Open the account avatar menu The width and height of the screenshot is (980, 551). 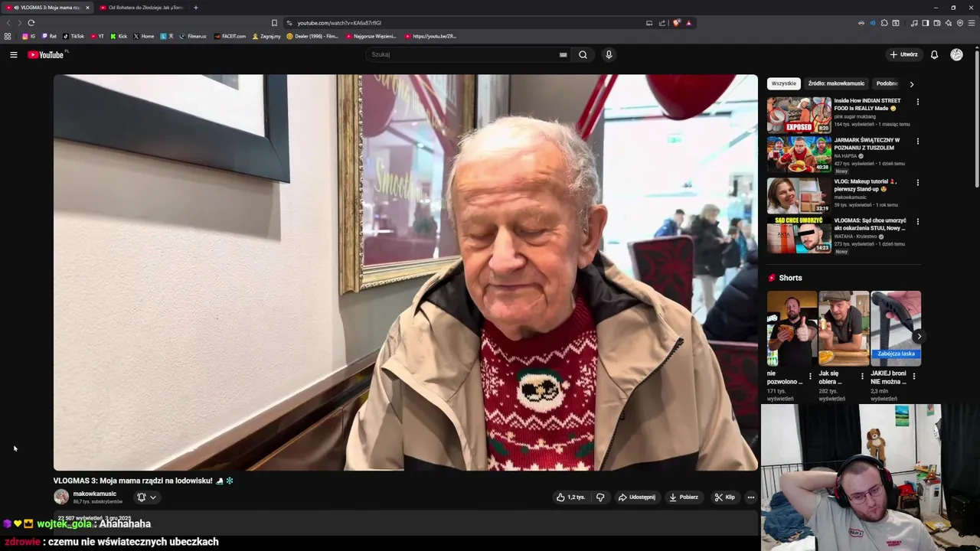(956, 54)
